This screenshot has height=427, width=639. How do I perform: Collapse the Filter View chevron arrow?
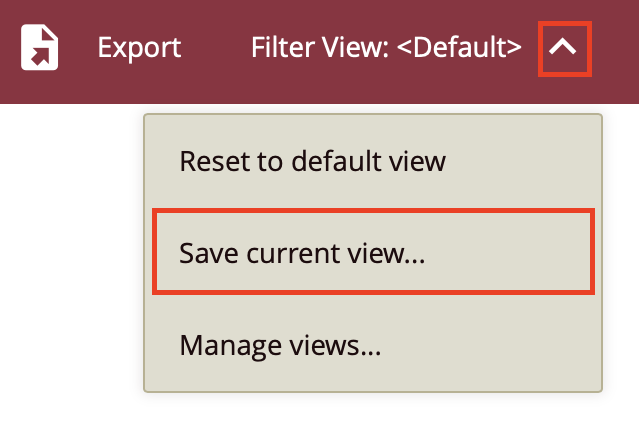564,47
